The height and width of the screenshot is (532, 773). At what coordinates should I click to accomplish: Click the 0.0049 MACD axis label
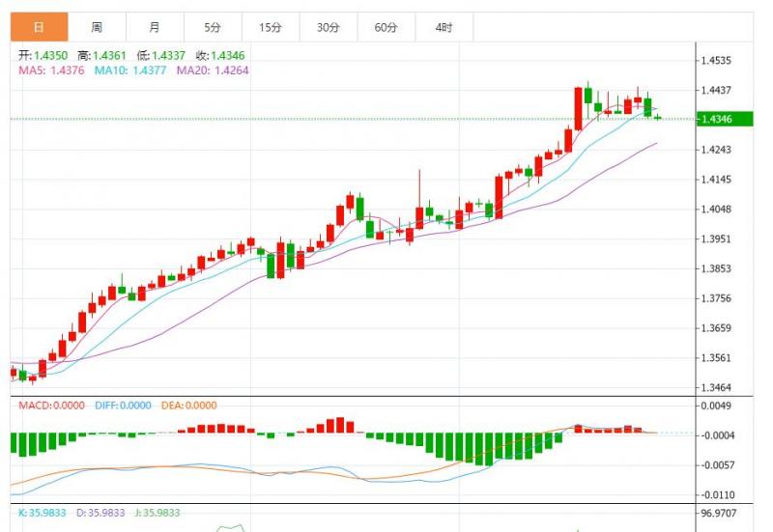click(x=716, y=406)
